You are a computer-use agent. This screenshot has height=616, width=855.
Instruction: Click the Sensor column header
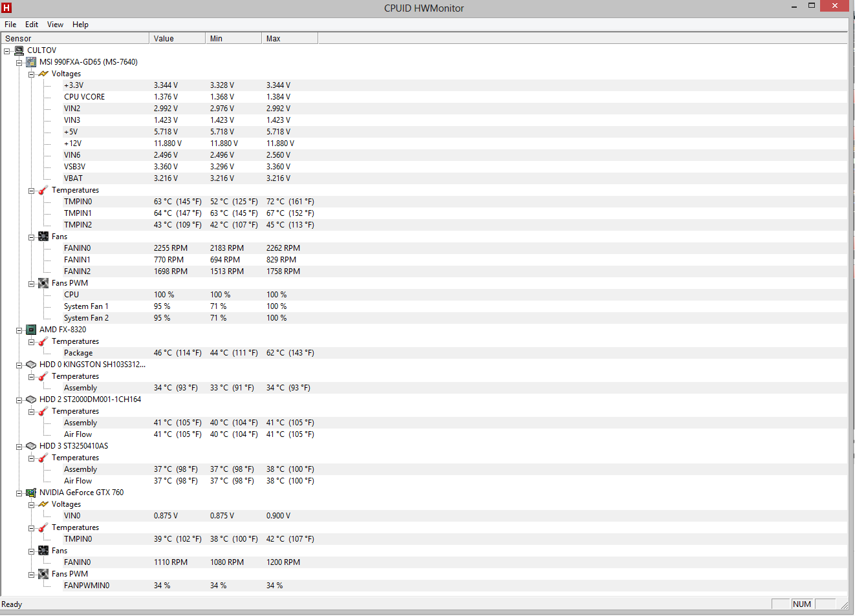point(75,38)
